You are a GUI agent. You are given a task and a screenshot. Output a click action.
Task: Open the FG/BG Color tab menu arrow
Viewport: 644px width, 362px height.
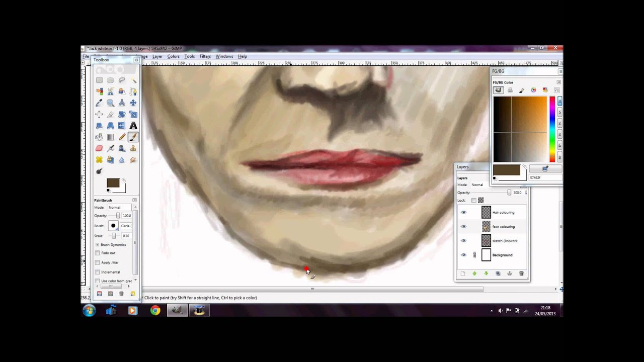pyautogui.click(x=558, y=82)
